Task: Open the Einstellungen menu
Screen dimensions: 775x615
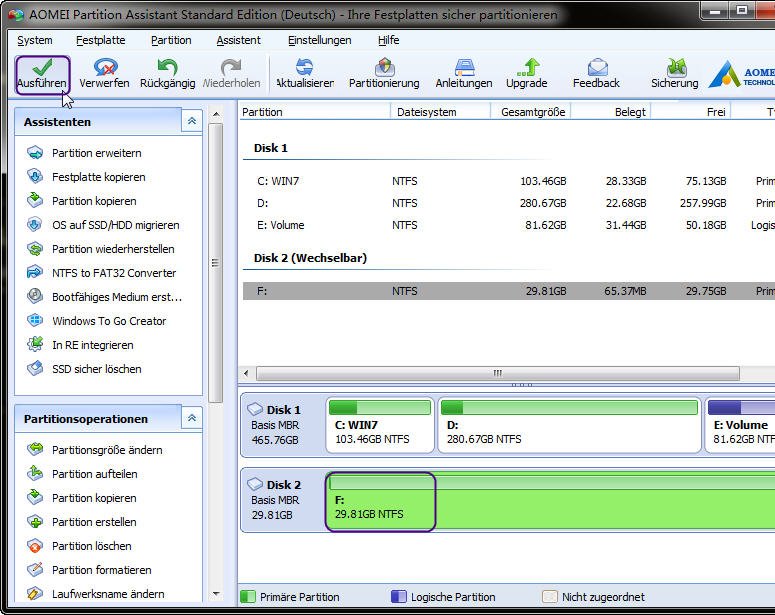Action: (320, 40)
